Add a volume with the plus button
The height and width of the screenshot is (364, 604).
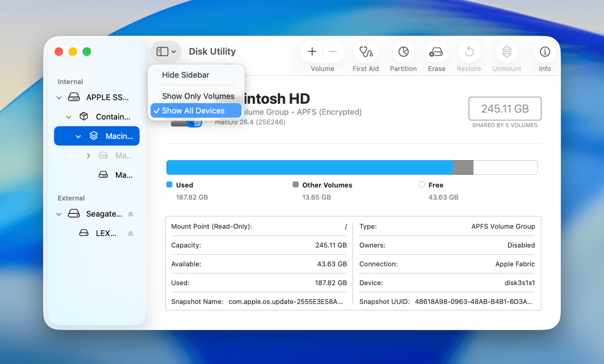(x=312, y=52)
